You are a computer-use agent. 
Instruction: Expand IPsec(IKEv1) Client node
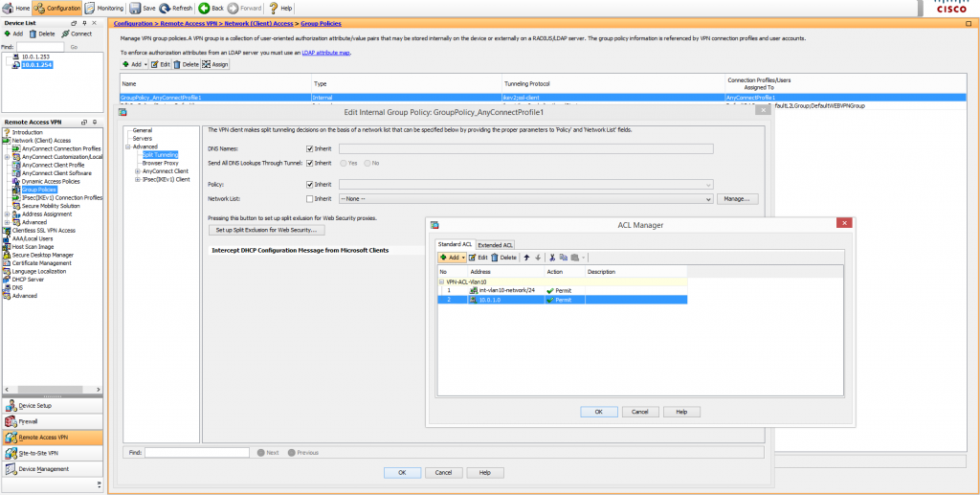[137, 179]
